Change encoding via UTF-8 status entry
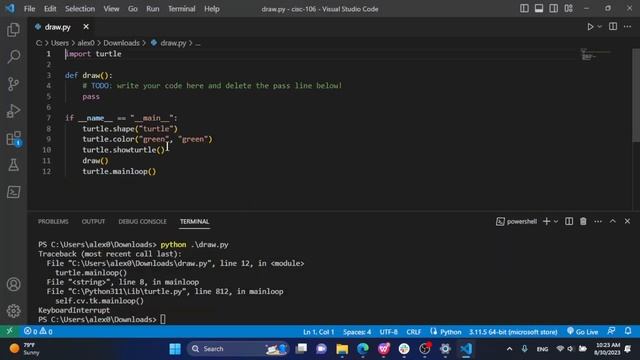640x360 pixels. point(389,332)
